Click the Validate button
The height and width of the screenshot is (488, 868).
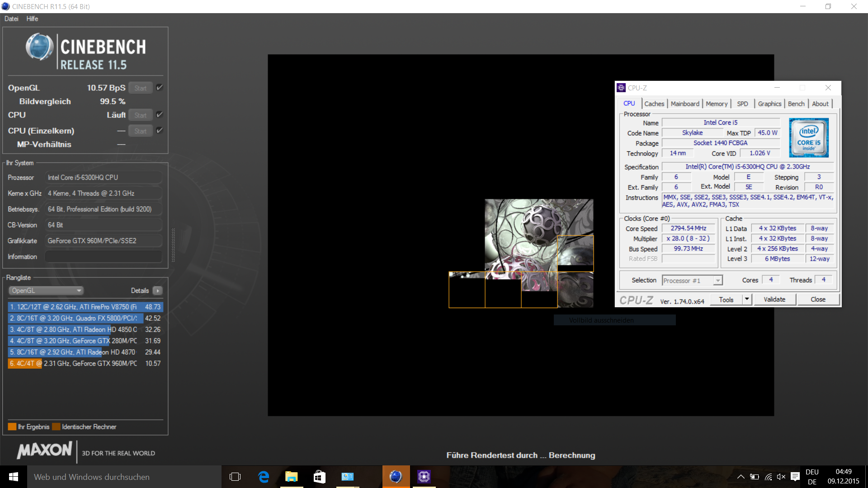pyautogui.click(x=774, y=299)
